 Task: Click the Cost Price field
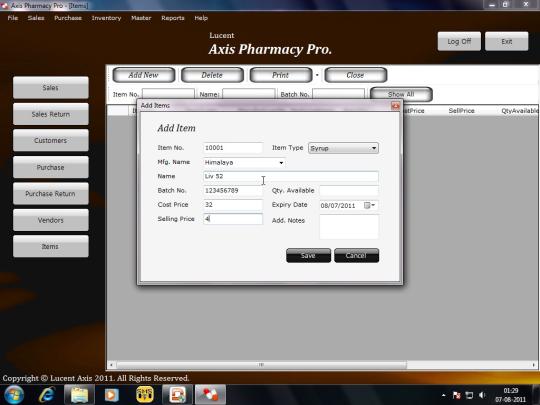pyautogui.click(x=233, y=205)
